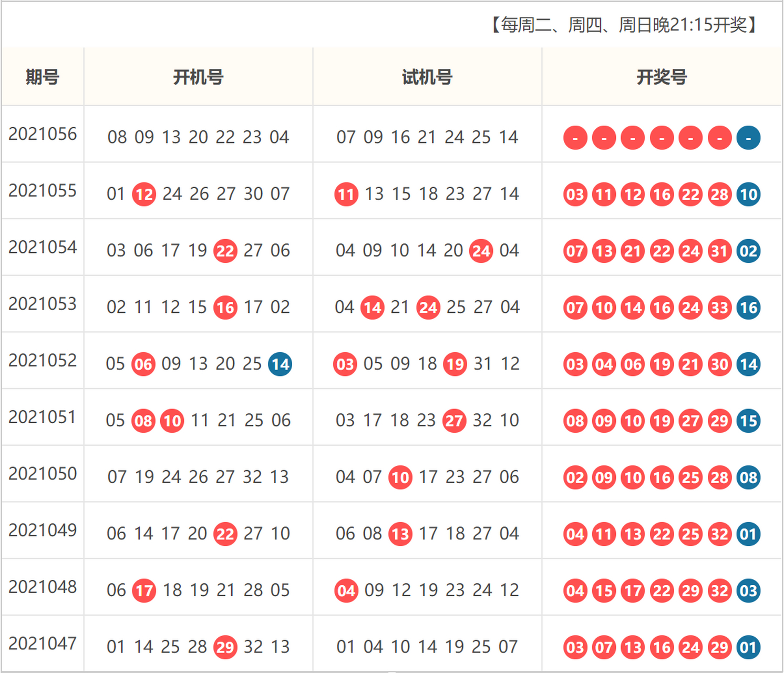Click period number 2021047
The image size is (784, 673).
point(43,644)
